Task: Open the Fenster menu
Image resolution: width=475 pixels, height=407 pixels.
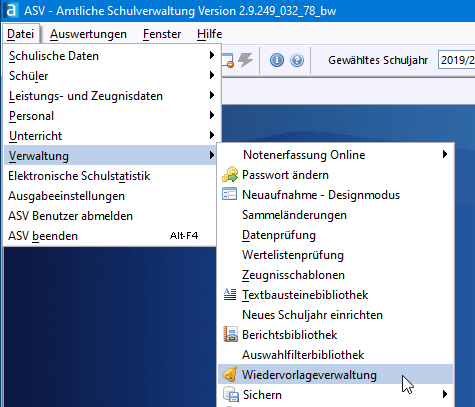Action: pyautogui.click(x=162, y=34)
